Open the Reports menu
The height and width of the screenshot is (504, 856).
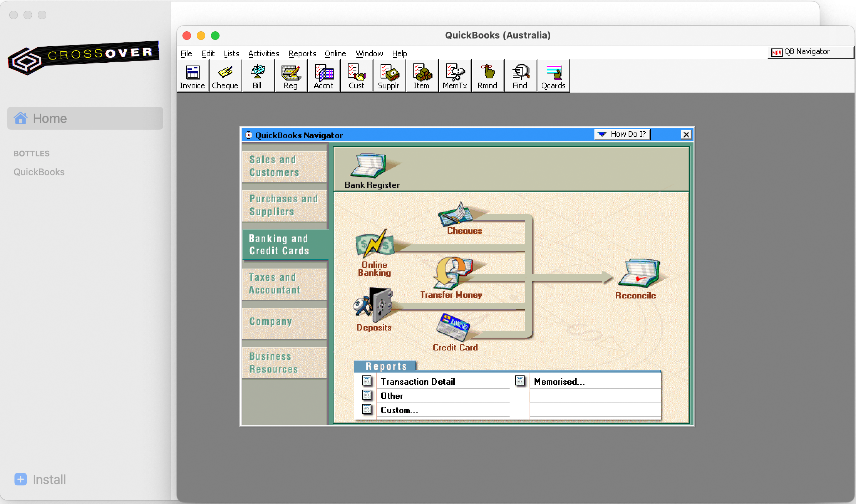point(302,53)
